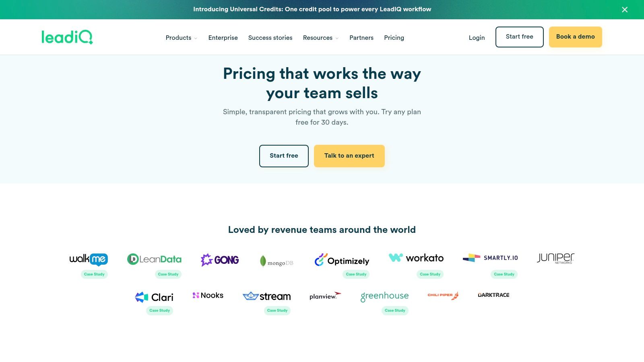This screenshot has width=644, height=362.
Task: Click the Book a demo button
Action: coord(576,37)
